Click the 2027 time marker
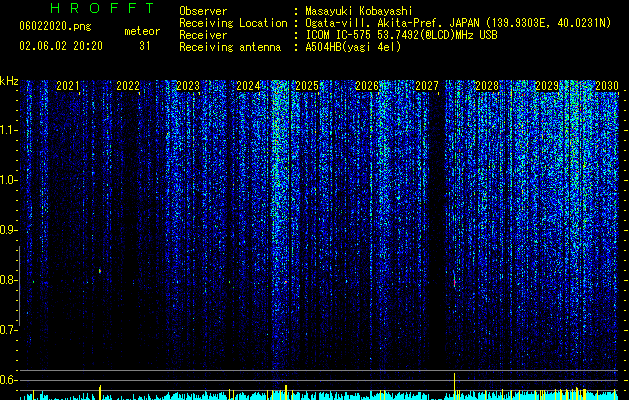The height and width of the screenshot is (400, 629). (427, 86)
